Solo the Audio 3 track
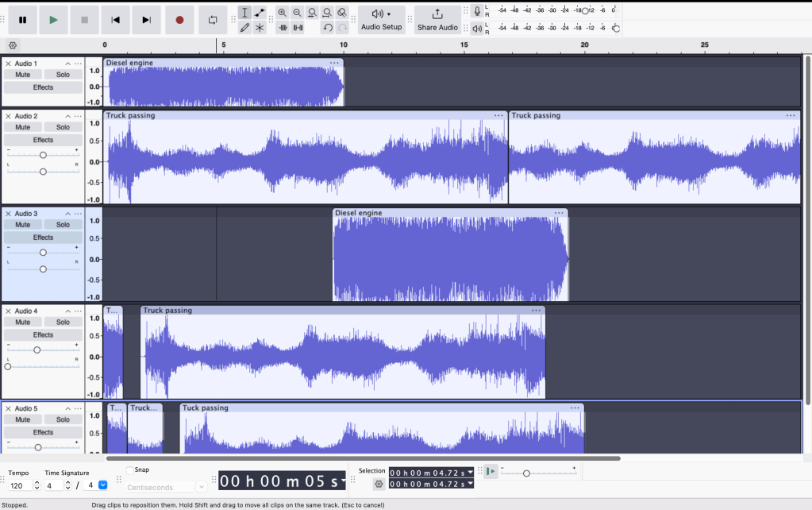 click(x=63, y=225)
